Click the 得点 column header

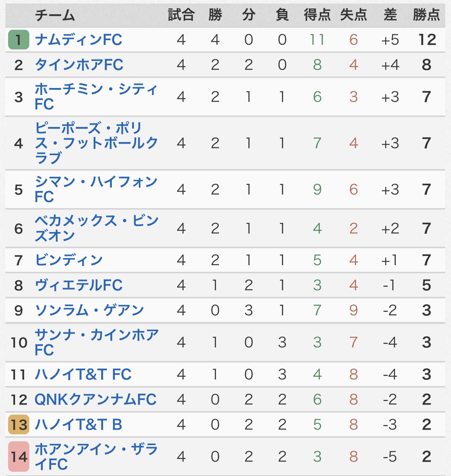(317, 15)
